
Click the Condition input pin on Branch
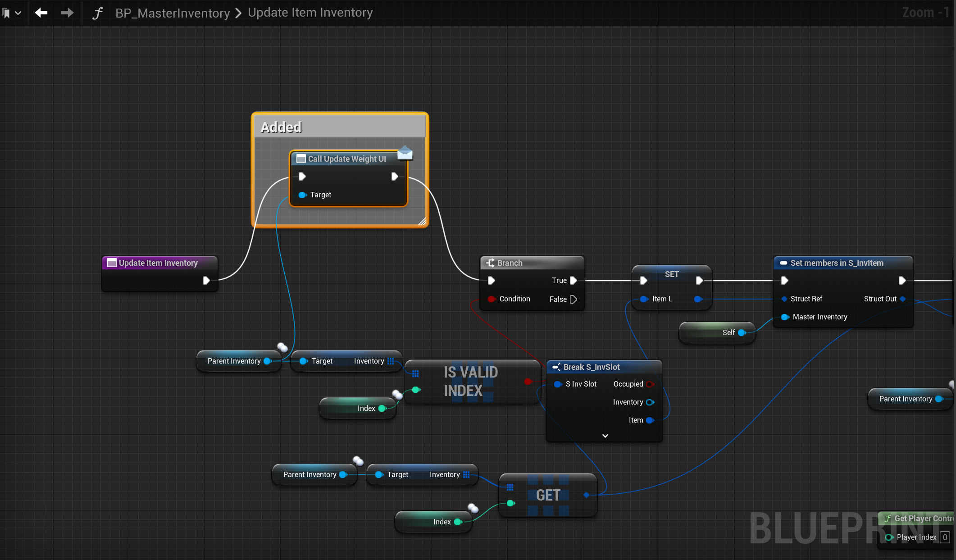(492, 299)
